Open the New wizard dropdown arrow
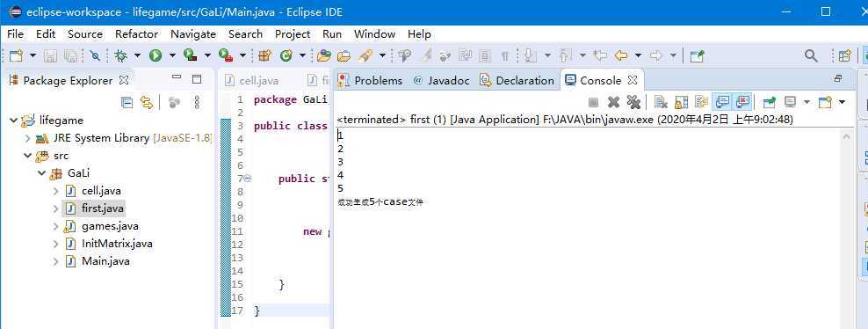 (x=33, y=55)
